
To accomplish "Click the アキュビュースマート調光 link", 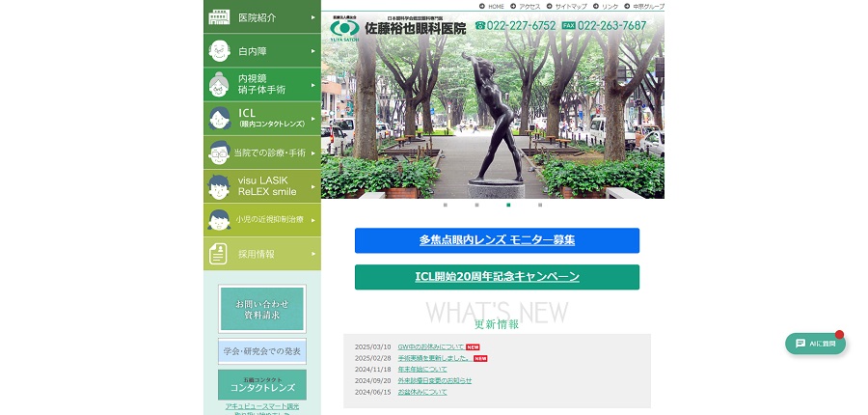I will [261, 406].
